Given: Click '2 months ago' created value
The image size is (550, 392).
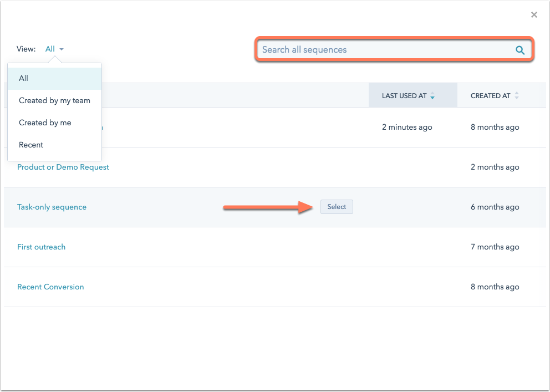Looking at the screenshot, I should click(x=495, y=167).
